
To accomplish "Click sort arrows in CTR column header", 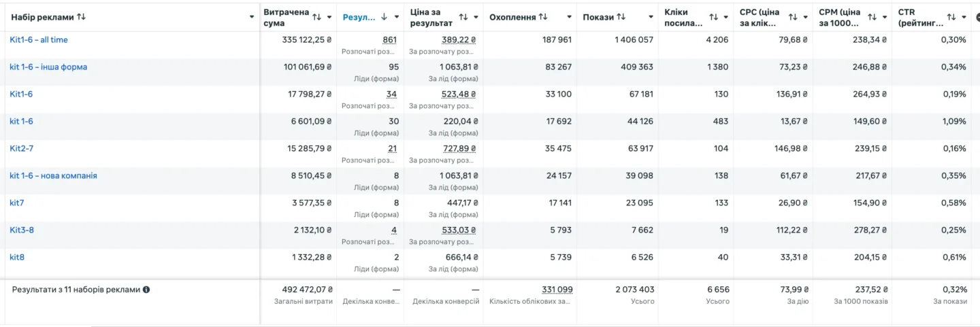I will pos(951,17).
